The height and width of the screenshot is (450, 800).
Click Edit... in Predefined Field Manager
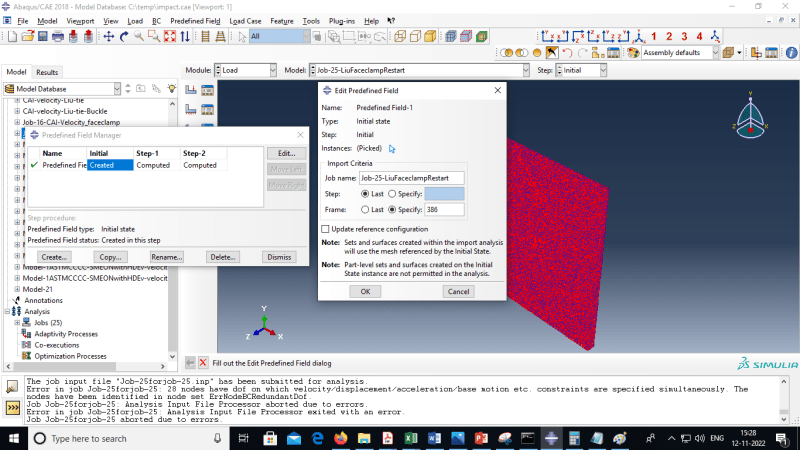pyautogui.click(x=287, y=153)
